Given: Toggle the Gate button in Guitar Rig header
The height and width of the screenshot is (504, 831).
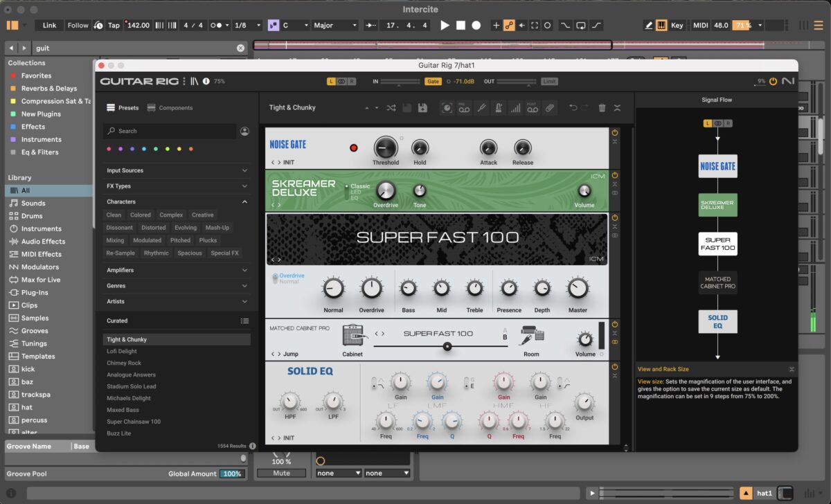Looking at the screenshot, I should (x=433, y=82).
